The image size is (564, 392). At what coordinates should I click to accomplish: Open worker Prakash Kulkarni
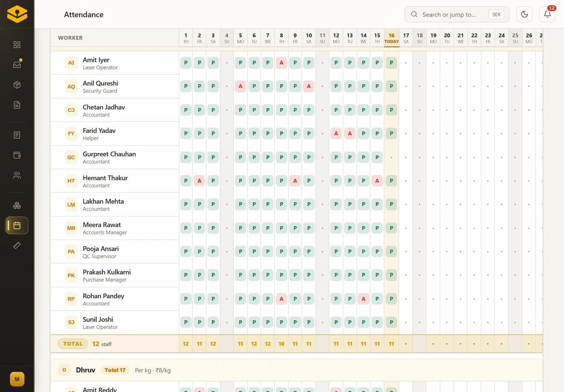(x=115, y=275)
